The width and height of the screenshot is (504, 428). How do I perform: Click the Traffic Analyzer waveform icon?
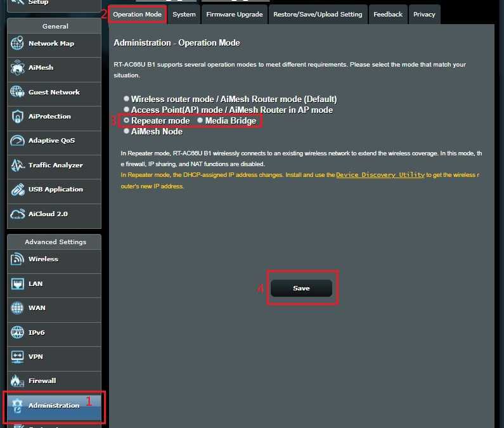(17, 165)
